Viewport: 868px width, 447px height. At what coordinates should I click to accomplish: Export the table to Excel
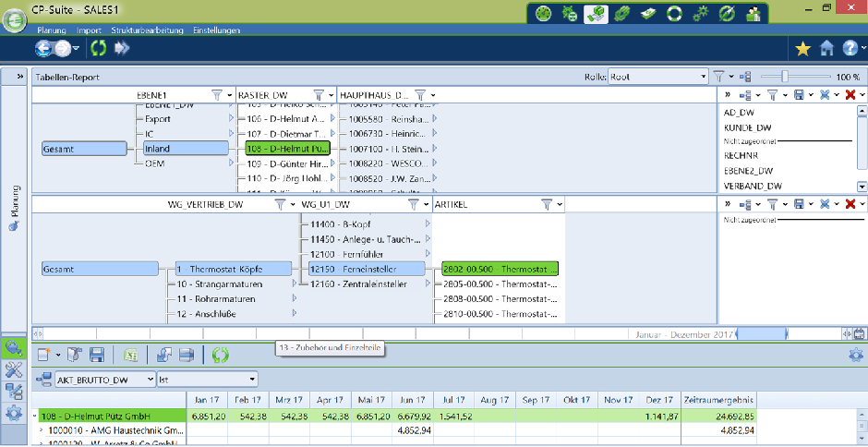tap(130, 355)
